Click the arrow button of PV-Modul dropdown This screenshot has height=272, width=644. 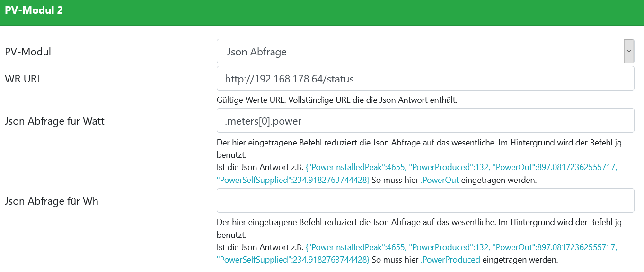(629, 51)
